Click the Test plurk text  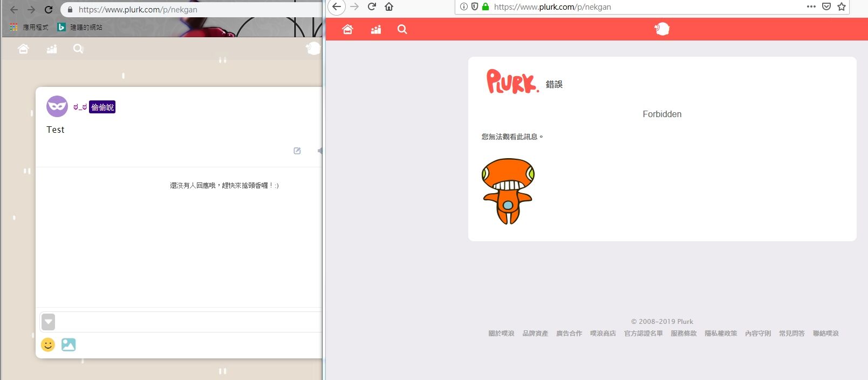(x=56, y=130)
